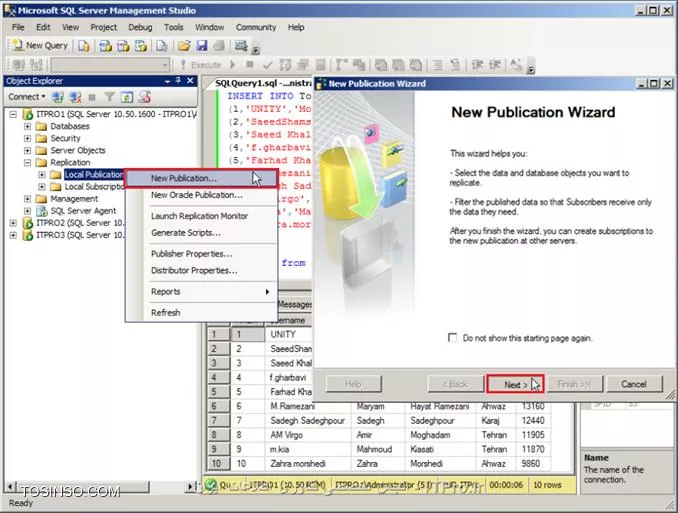Open the File menu
Screen dimensions: 678x513
[x=18, y=27]
